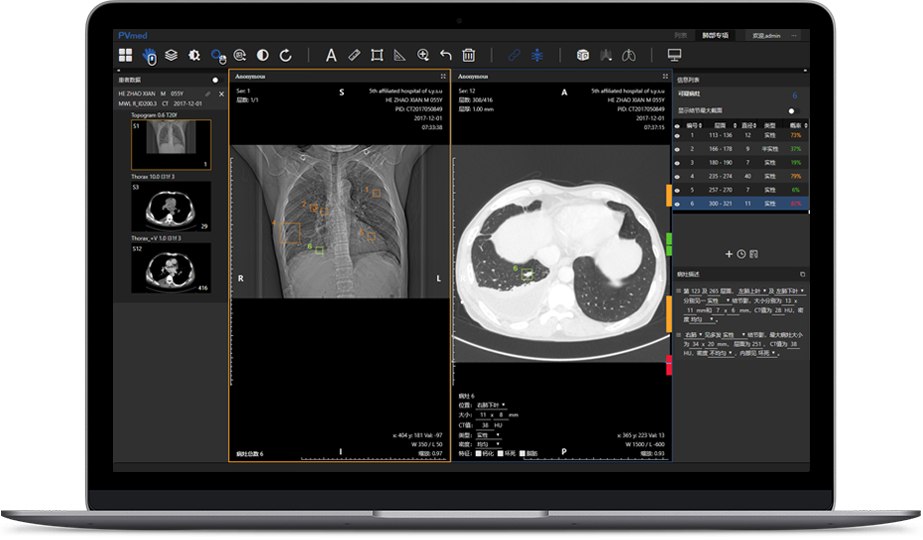This screenshot has height=540, width=923.
Task: Open the grid layout icon in toolbar
Action: pos(125,55)
